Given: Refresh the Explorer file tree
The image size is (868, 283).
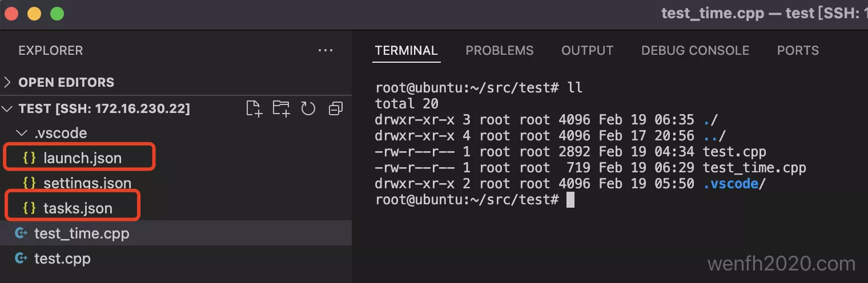Looking at the screenshot, I should [x=308, y=108].
